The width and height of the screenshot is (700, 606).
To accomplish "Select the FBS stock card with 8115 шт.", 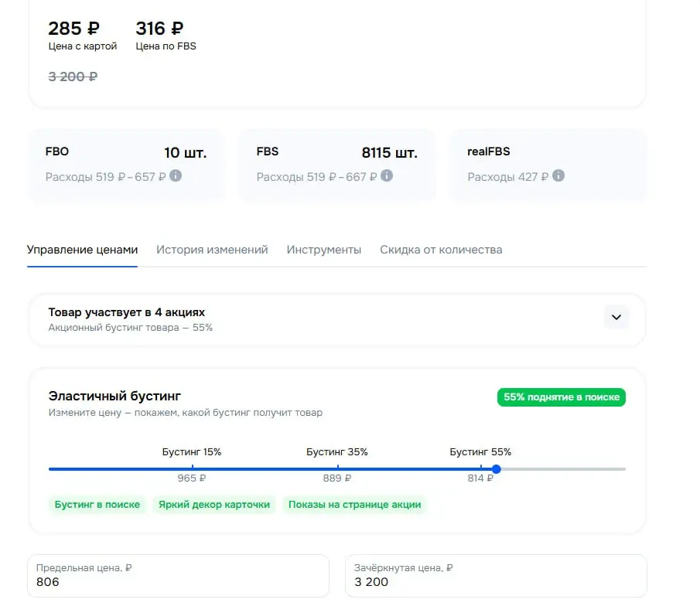I will tap(337, 164).
